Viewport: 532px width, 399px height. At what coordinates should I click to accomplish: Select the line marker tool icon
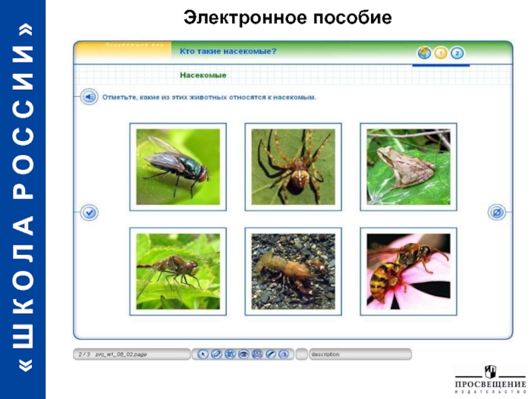pos(271,354)
